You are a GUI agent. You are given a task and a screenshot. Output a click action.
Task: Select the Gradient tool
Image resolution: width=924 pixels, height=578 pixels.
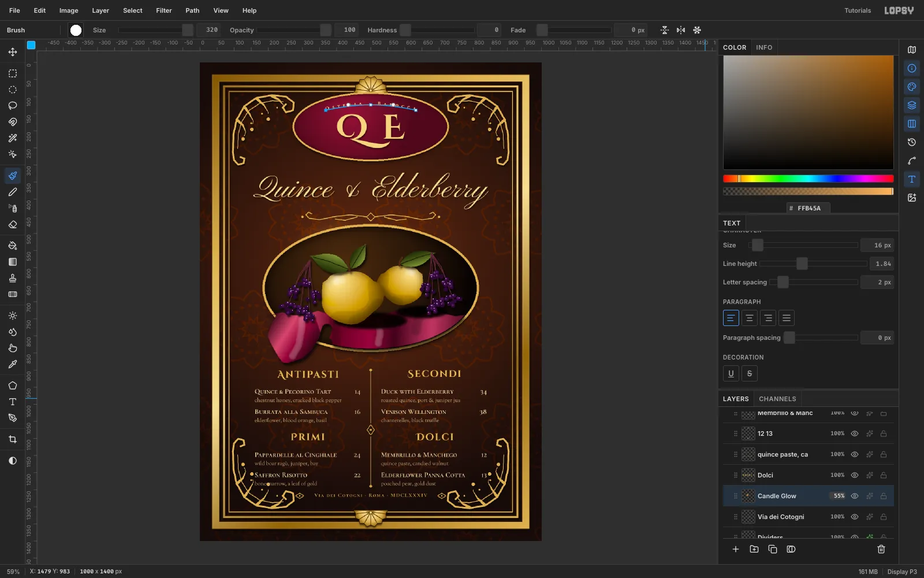[x=13, y=262]
